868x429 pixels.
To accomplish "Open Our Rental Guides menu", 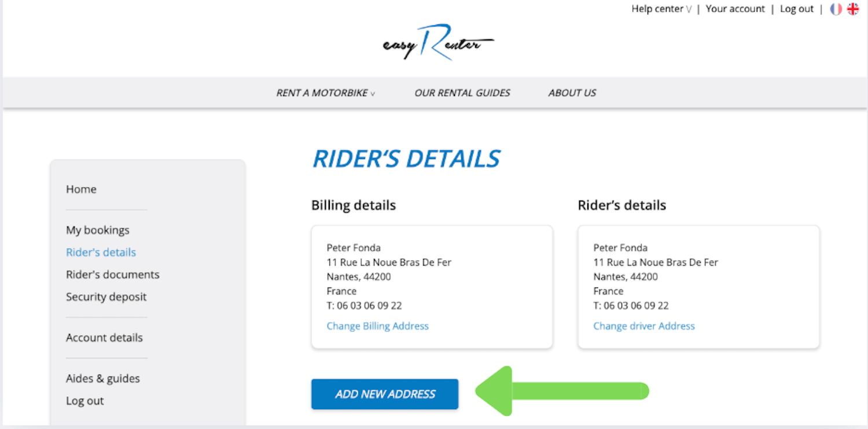I will point(462,93).
